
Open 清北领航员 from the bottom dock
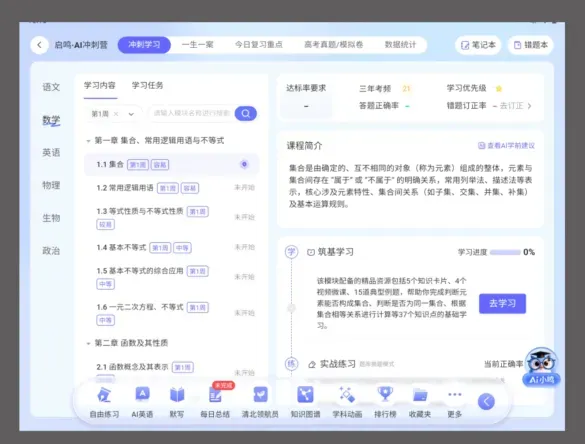(x=260, y=403)
